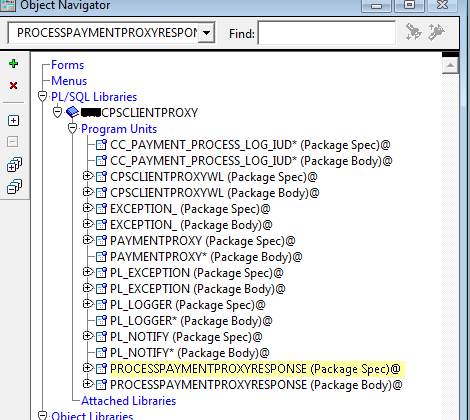The height and width of the screenshot is (420, 470).
Task: Click icon of EXCEPTION_ Package Spec
Action: click(x=101, y=209)
